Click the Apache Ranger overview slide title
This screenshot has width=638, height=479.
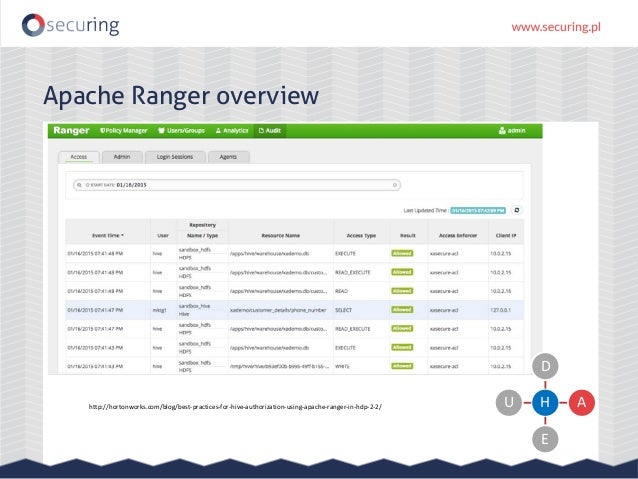coord(181,96)
